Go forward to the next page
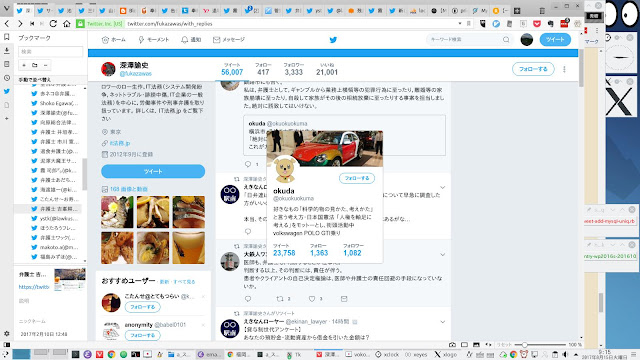640x360 pixels. click(20, 24)
